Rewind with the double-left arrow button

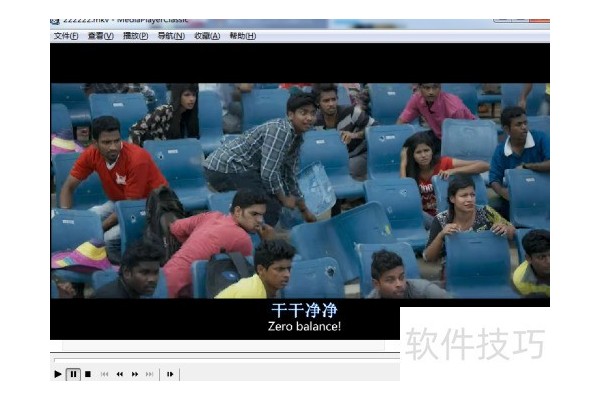pos(120,374)
